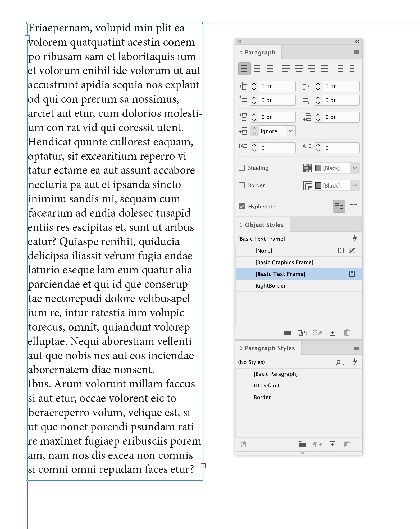Click the Border [Black] color swatch

[318, 185]
